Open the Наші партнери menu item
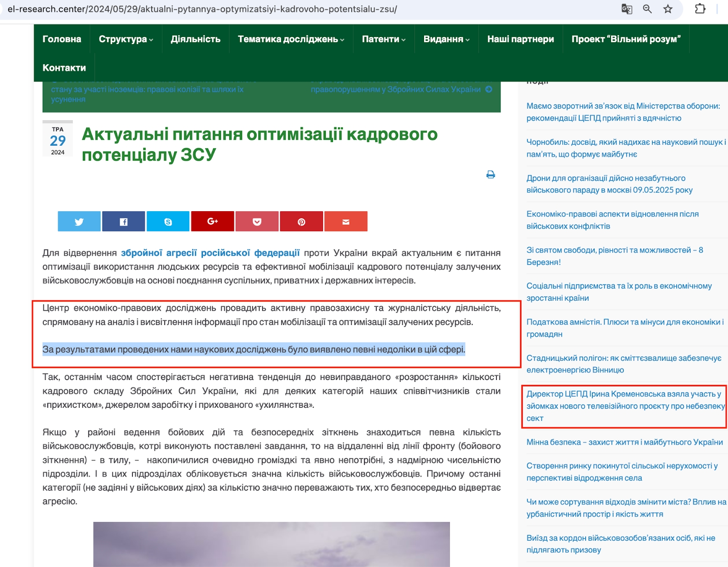The image size is (728, 567). [x=521, y=39]
